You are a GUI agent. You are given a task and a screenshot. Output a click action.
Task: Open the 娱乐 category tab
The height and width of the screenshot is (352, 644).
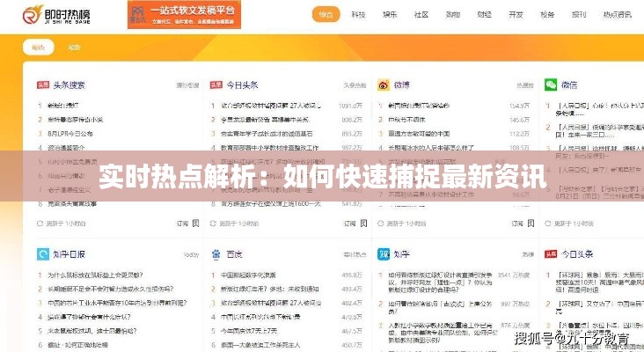coord(390,14)
